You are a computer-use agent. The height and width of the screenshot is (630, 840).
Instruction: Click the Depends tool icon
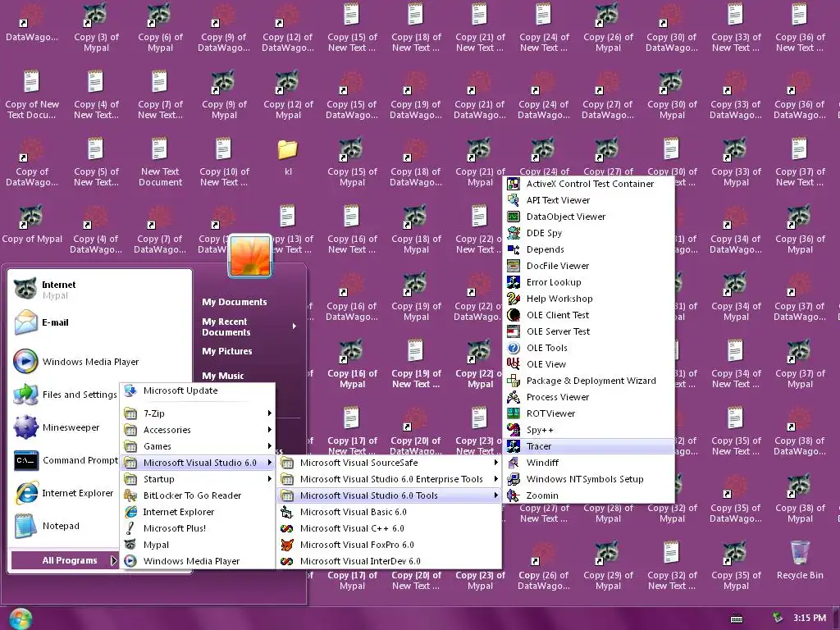coord(514,249)
